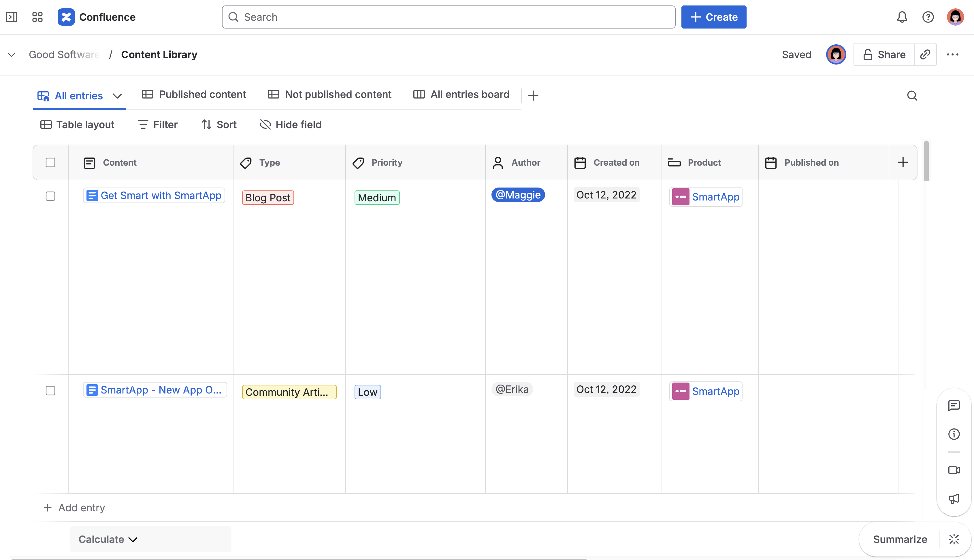Viewport: 974px width, 560px height.
Task: Open the notifications bell
Action: [x=902, y=17]
